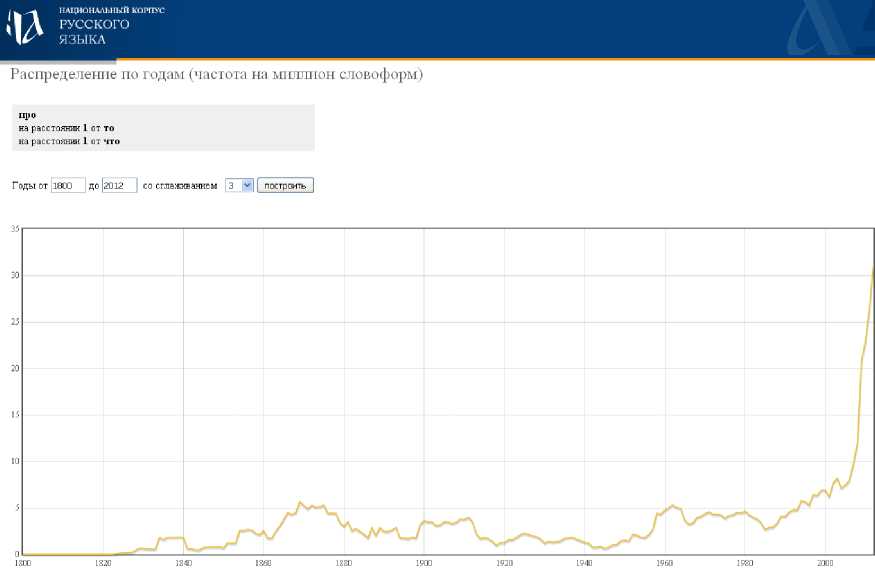Click the 20 label on y-axis
The image size is (875, 582).
point(15,369)
